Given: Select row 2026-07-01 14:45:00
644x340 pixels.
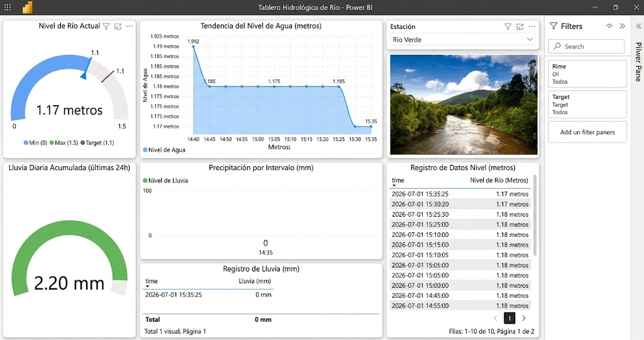Looking at the screenshot, I should click(x=460, y=295).
